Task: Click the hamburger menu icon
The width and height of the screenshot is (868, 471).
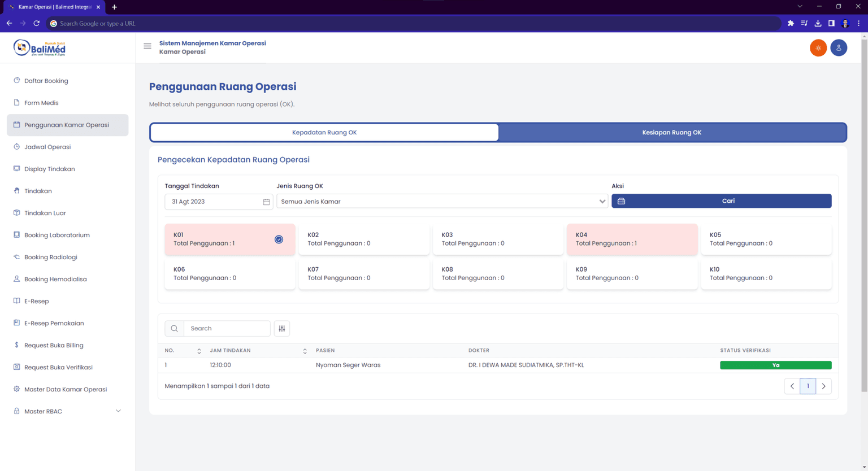Action: point(147,46)
